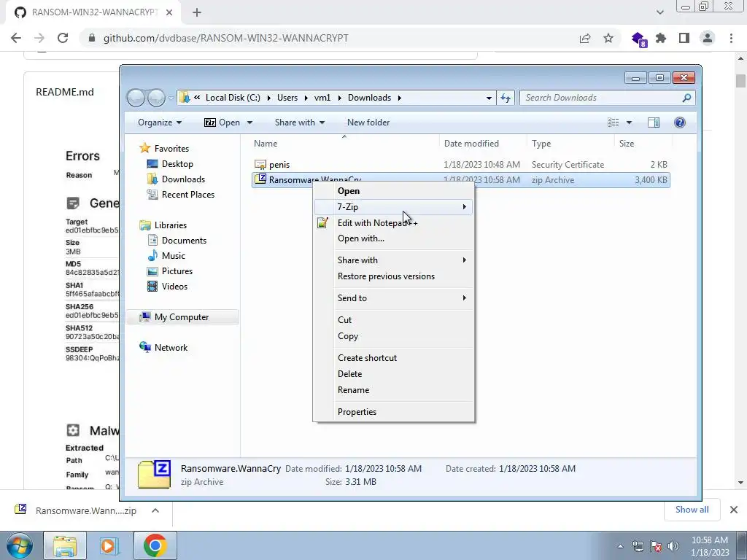Viewport: 747px width, 560px height.
Task: Click Show all downloads link
Action: click(x=692, y=510)
